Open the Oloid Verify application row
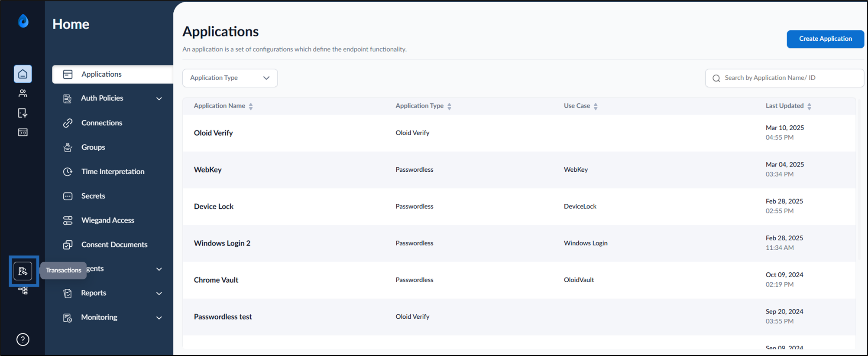Viewport: 868px width, 356px height. (519, 133)
